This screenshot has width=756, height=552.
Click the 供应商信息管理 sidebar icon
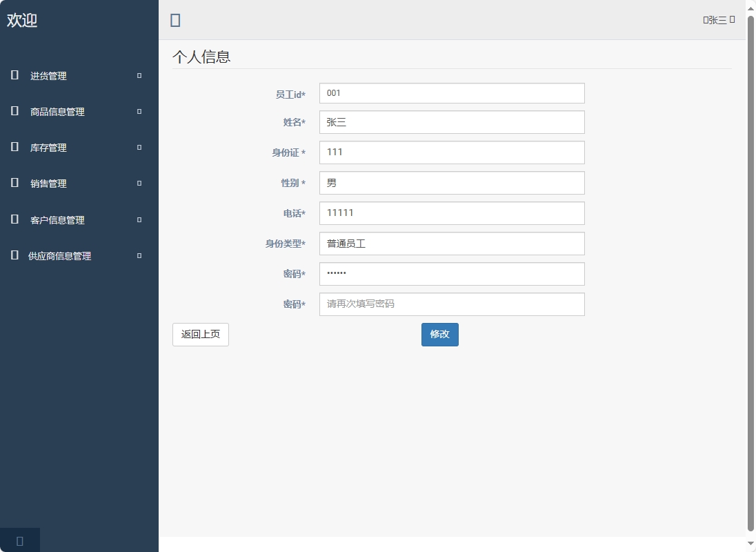pos(14,255)
